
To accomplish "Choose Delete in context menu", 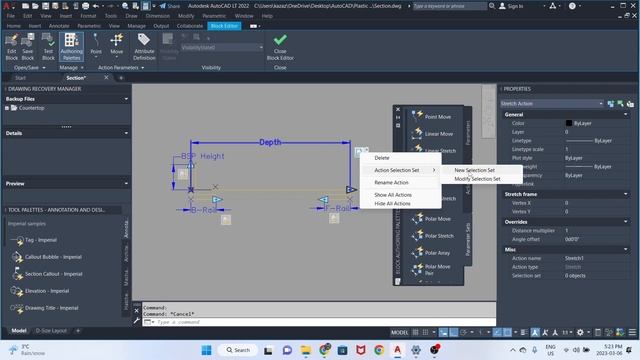I will pos(382,158).
